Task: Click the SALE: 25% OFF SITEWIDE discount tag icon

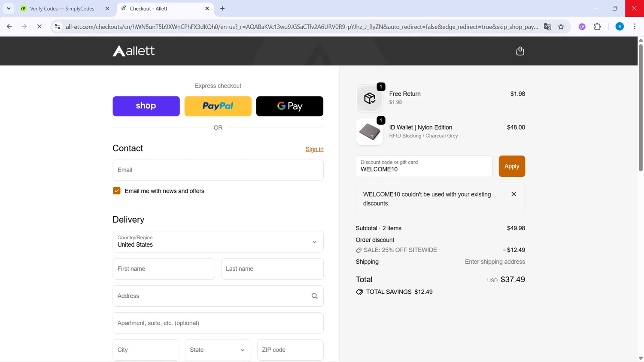Action: 358,250
